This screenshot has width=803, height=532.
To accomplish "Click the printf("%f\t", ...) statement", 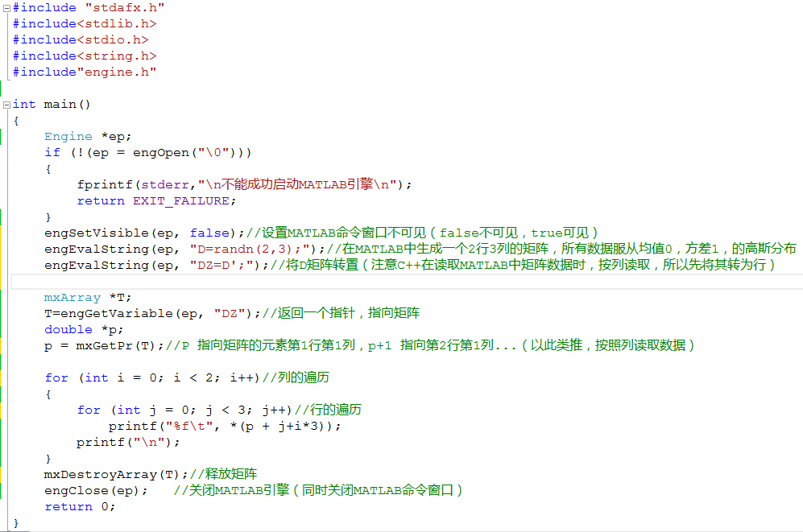I will pyautogui.click(x=225, y=426).
